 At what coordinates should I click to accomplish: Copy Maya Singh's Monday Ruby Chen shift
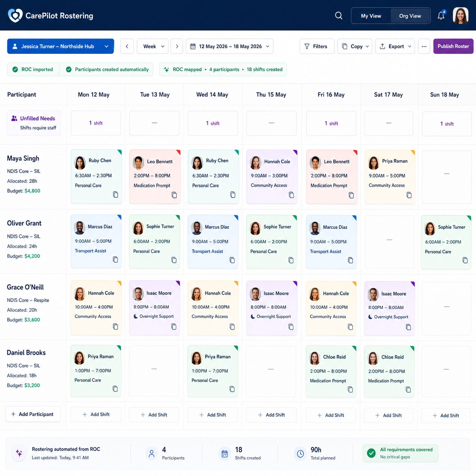tap(115, 195)
